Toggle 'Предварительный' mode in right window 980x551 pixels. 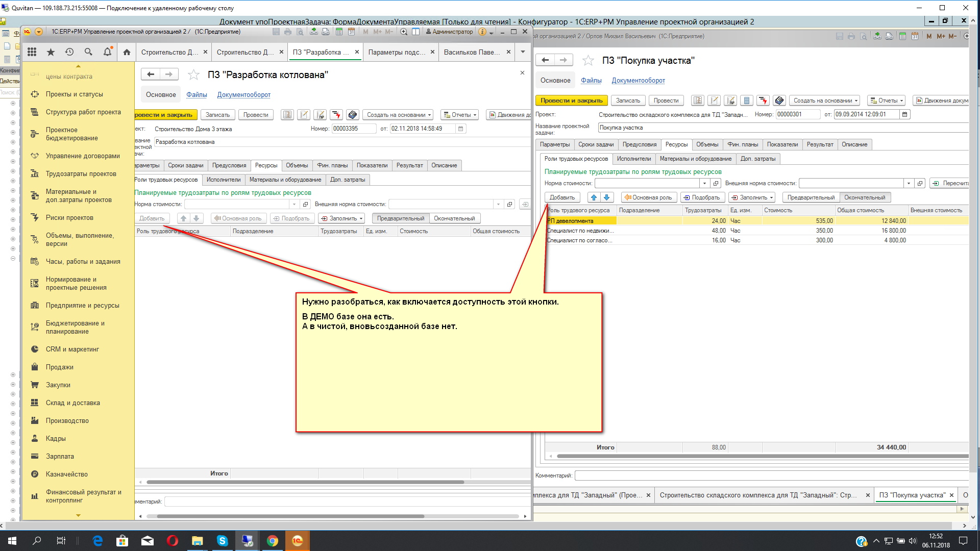click(811, 197)
